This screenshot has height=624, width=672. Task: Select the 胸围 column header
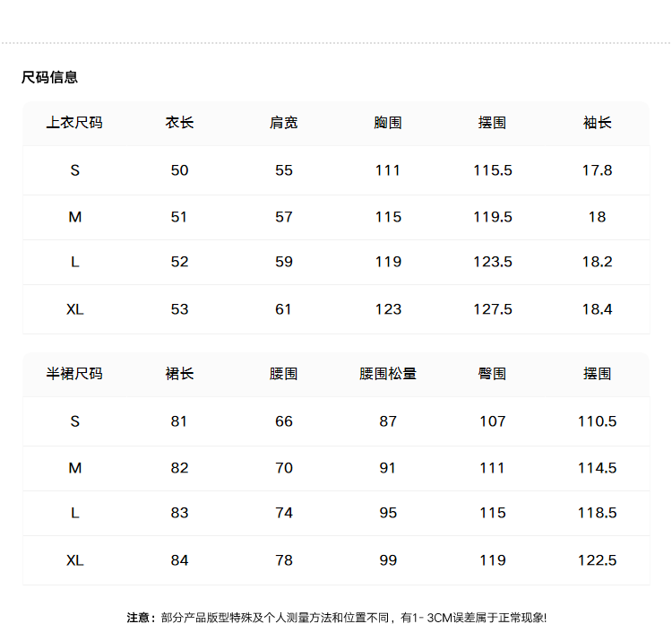coord(388,123)
